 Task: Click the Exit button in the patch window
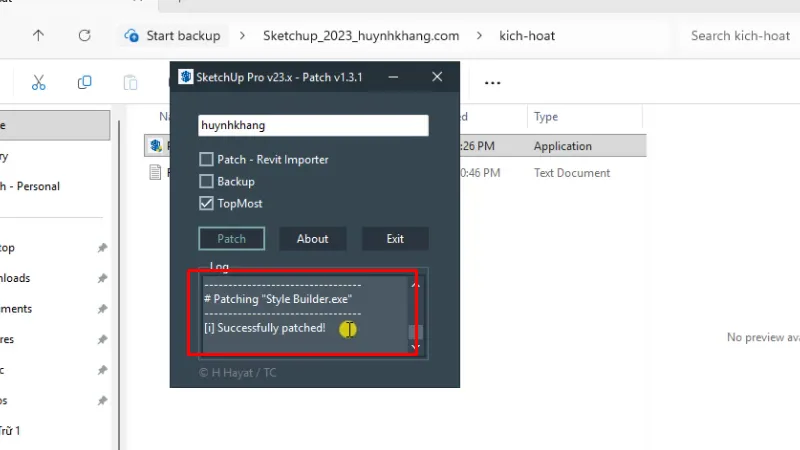395,239
